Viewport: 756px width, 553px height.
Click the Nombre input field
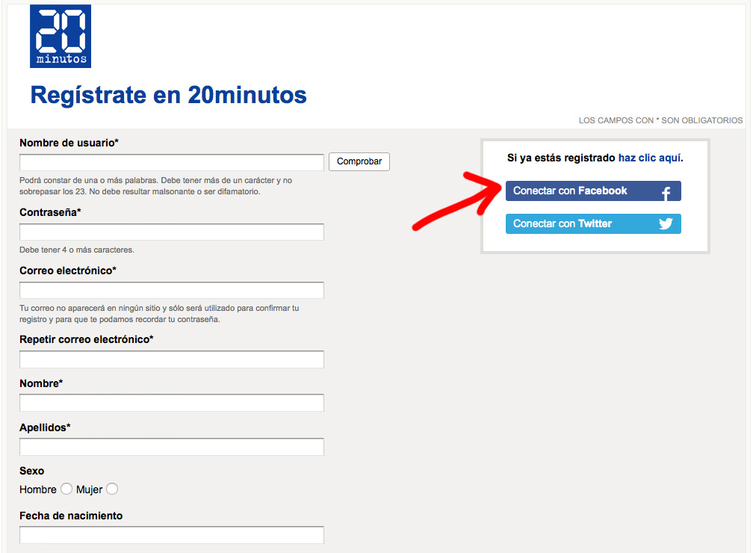point(171,402)
